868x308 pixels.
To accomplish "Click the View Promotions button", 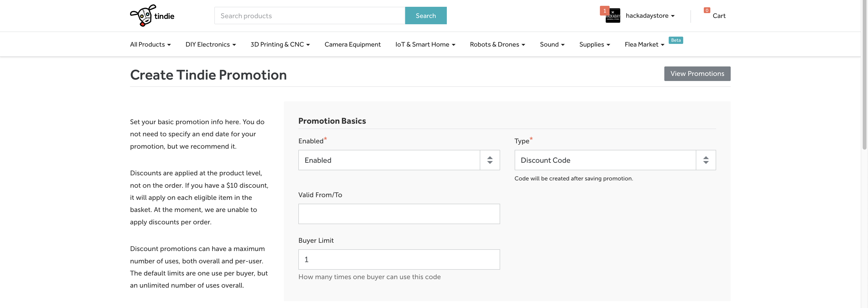I will tap(697, 73).
